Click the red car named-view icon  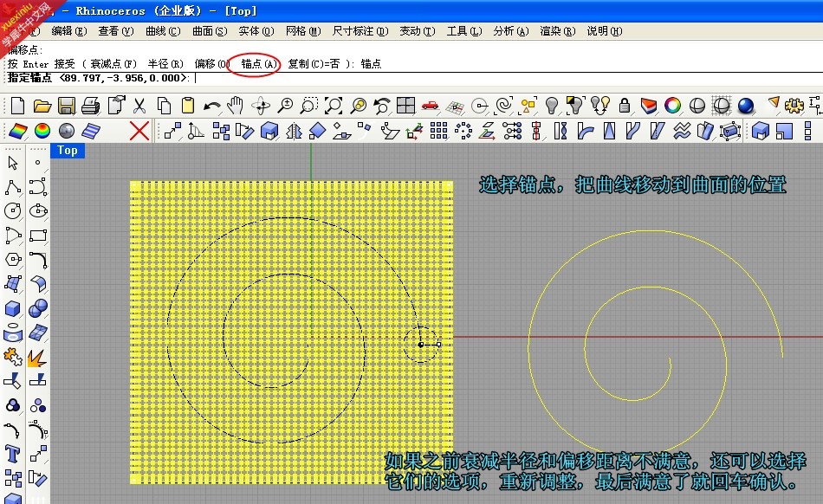coord(430,106)
